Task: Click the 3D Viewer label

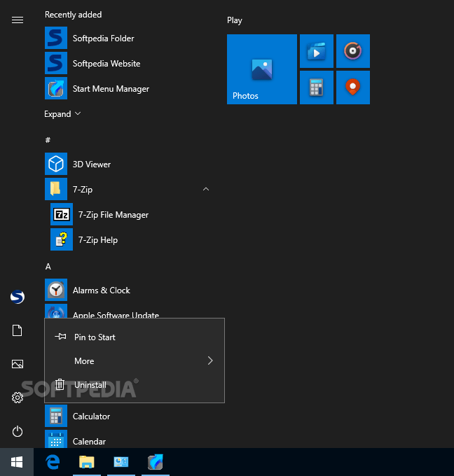Action: point(92,164)
